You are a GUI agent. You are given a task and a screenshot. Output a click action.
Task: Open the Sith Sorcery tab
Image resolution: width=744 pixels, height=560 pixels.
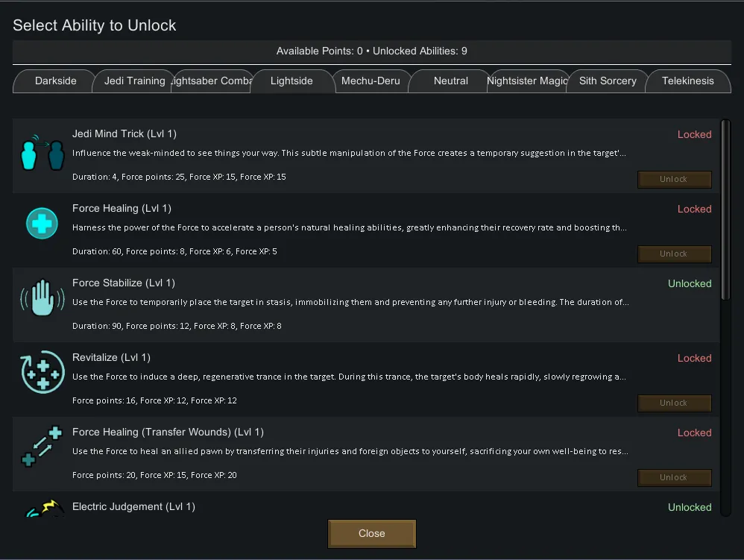click(x=608, y=81)
